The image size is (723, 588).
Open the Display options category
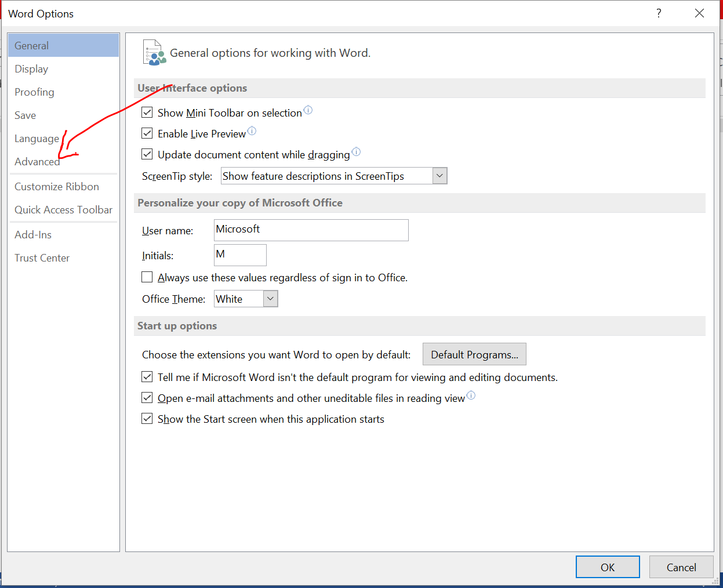[x=63, y=68]
